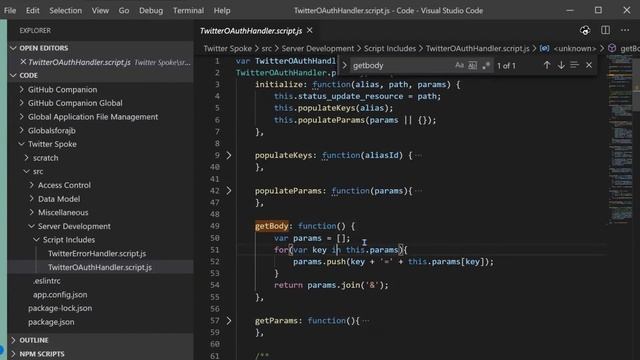Open the Edit menu
640x360 pixels.
click(33, 11)
